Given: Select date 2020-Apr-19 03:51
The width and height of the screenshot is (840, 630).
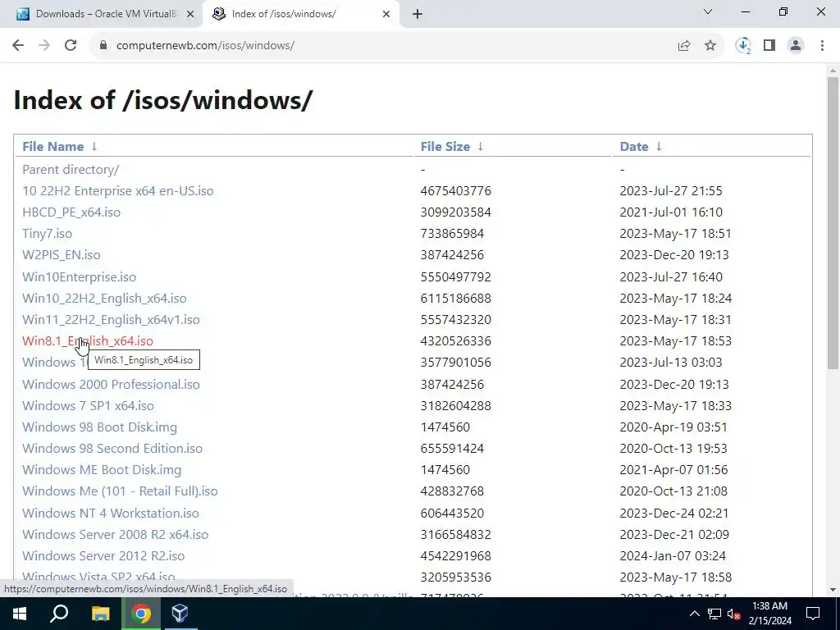Looking at the screenshot, I should point(673,427).
